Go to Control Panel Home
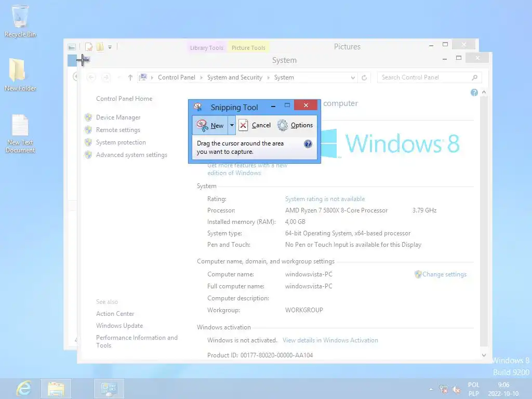Screen dimensions: 532x399 pos(124,99)
